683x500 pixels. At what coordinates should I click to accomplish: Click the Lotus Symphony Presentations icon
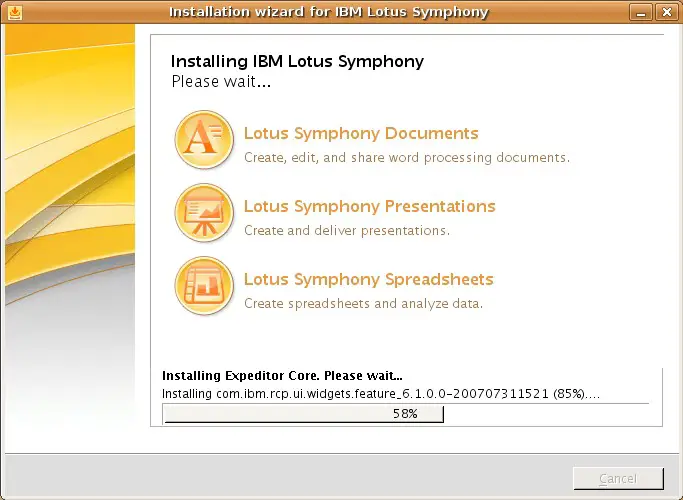coord(204,213)
